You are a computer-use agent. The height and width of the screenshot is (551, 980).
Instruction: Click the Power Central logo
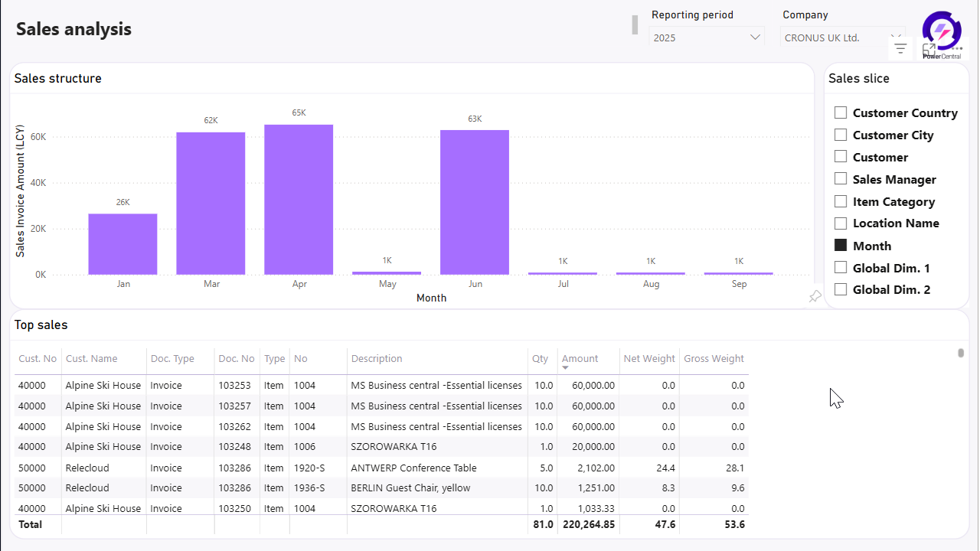[x=942, y=35]
